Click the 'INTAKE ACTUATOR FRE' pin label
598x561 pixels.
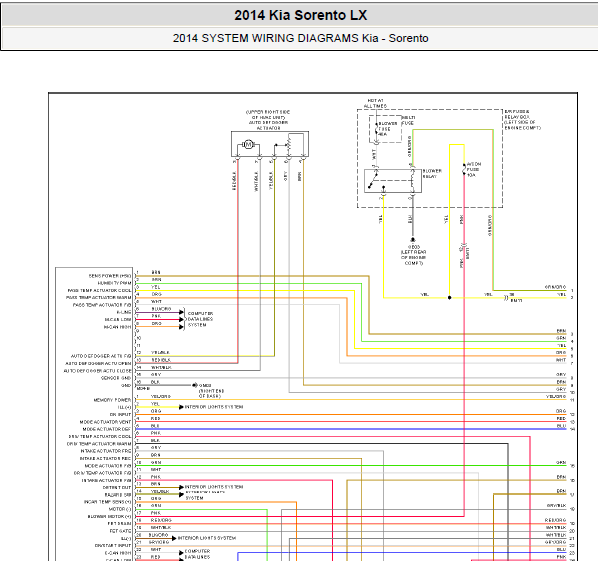click(106, 451)
